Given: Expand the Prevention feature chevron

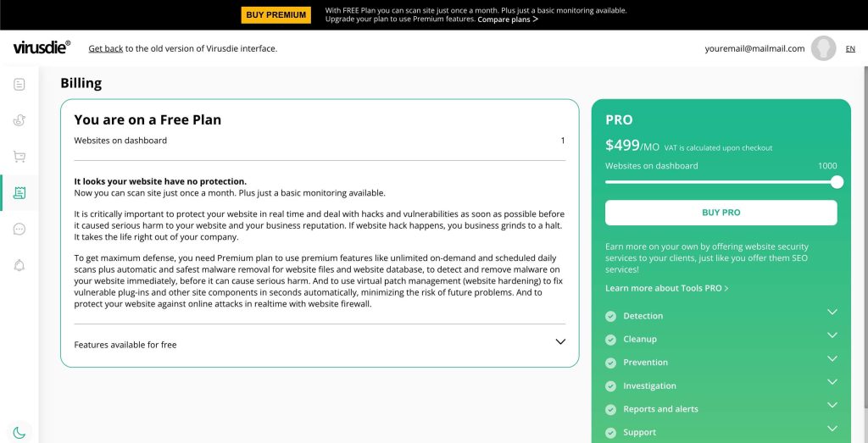Looking at the screenshot, I should tap(832, 358).
